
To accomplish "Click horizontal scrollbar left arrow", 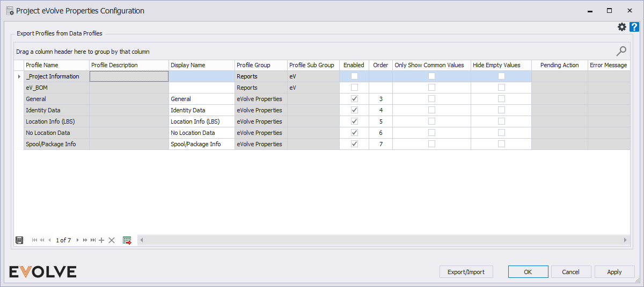I will coord(142,240).
